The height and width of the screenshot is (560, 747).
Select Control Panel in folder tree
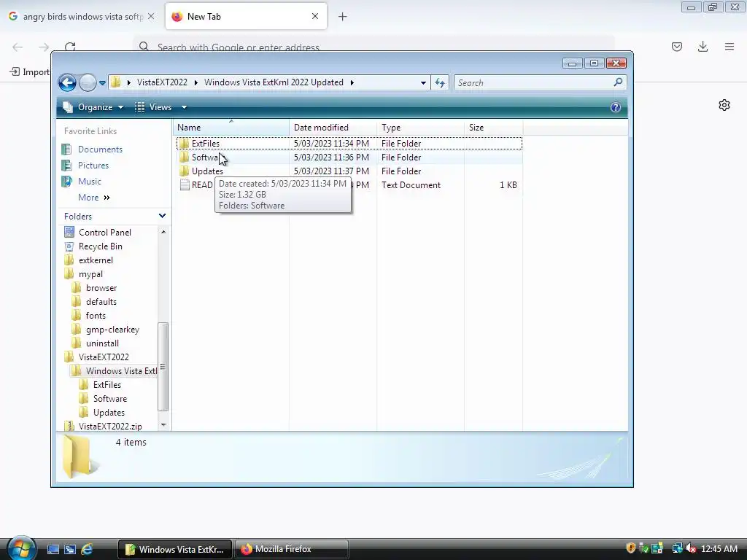click(x=105, y=233)
